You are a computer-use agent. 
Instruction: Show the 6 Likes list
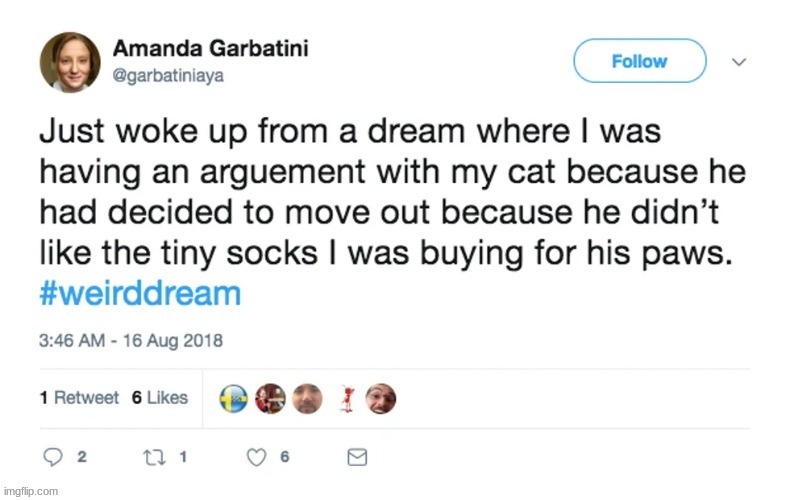tap(160, 398)
